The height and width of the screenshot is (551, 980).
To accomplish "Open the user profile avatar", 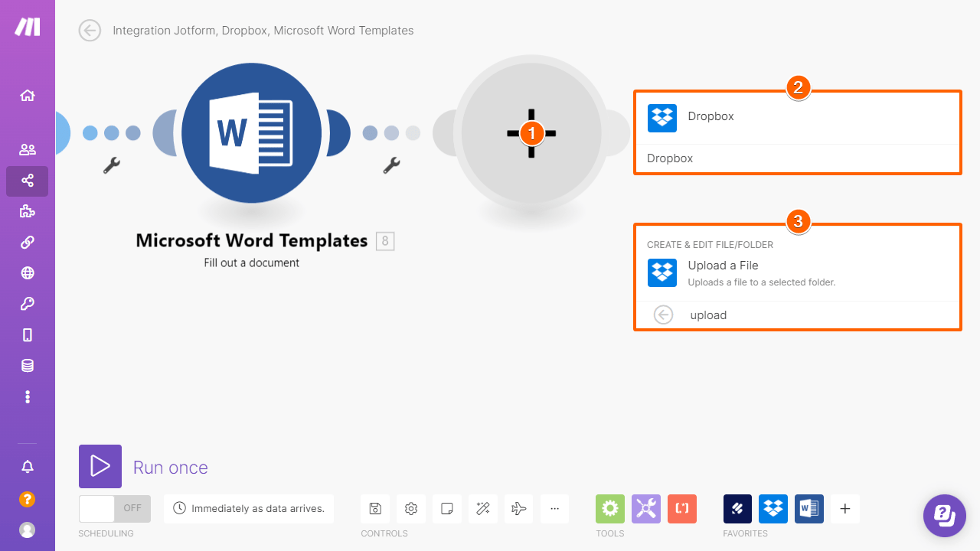I will tap(28, 530).
